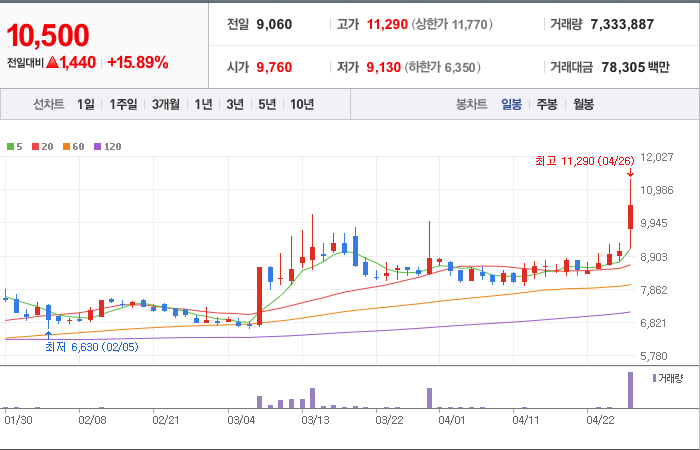700x450 pixels.
Task: Click the 03/13 date axis label
Action: (x=316, y=420)
